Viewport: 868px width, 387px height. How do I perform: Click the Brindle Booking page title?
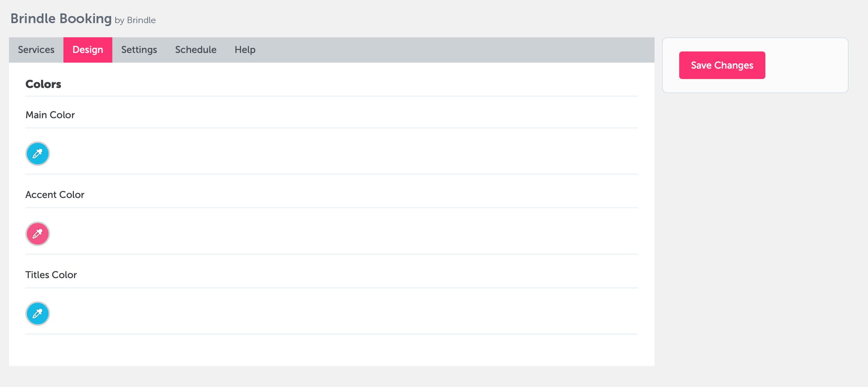pyautogui.click(x=61, y=19)
